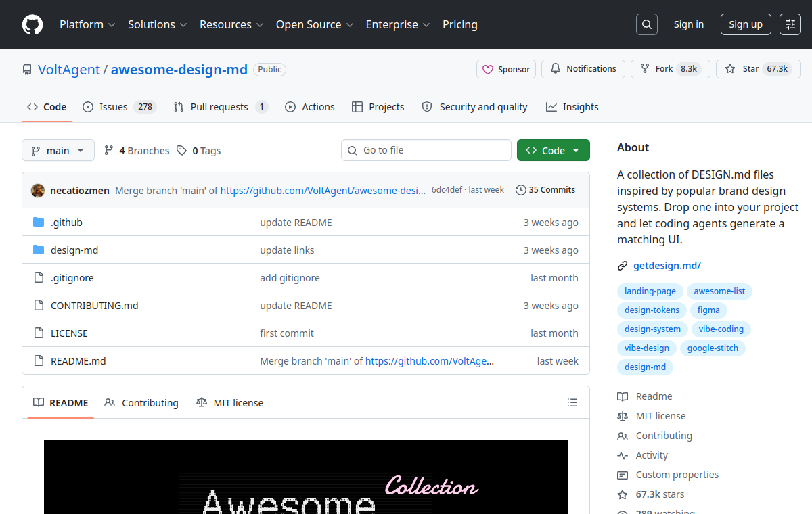Click the CONTRIBUTING.md file icon
Screen dimensions: 812x514
(x=39, y=306)
